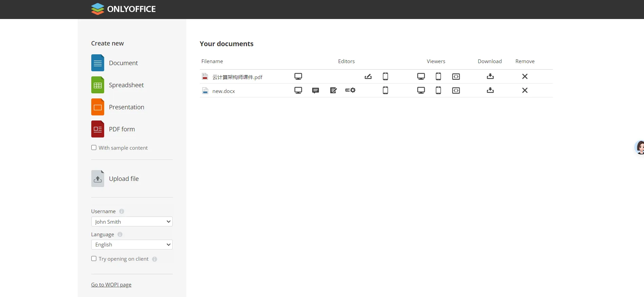View the PDF file in desktop viewer
This screenshot has height=297, width=644.
pyautogui.click(x=421, y=76)
